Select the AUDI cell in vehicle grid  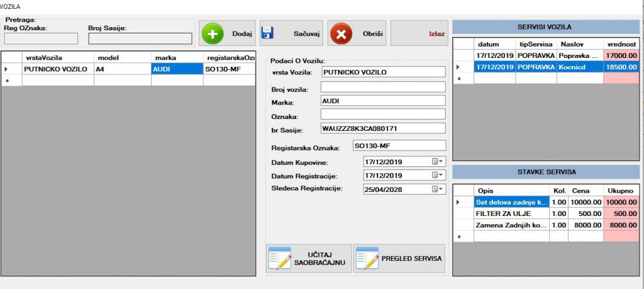point(177,69)
